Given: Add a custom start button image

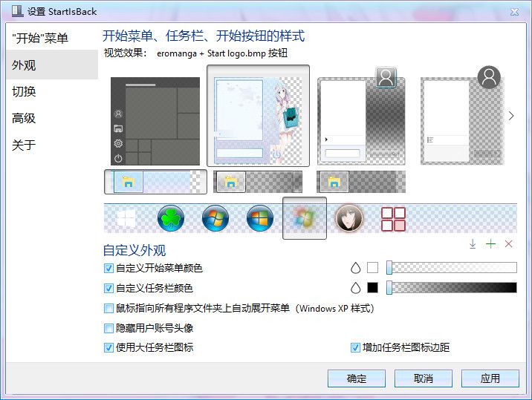Looking at the screenshot, I should pos(490,243).
